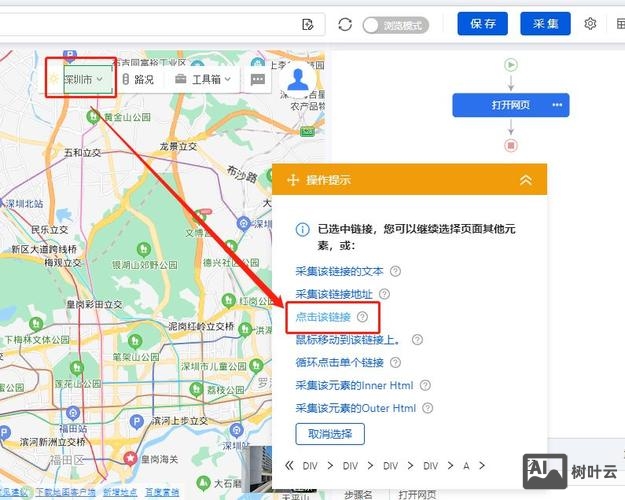This screenshot has height=500, width=625.
Task: Click help icon beside 点击该链接
Action: 362,317
